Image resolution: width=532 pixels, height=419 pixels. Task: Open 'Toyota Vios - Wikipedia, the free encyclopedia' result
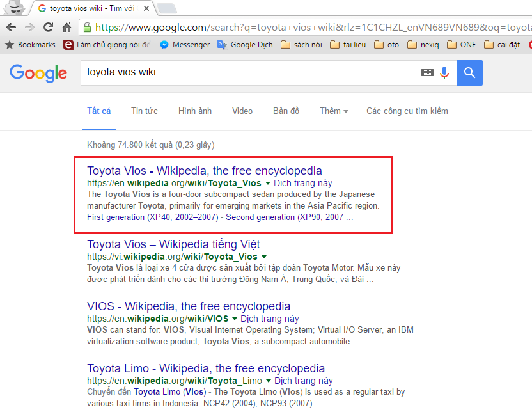point(205,171)
